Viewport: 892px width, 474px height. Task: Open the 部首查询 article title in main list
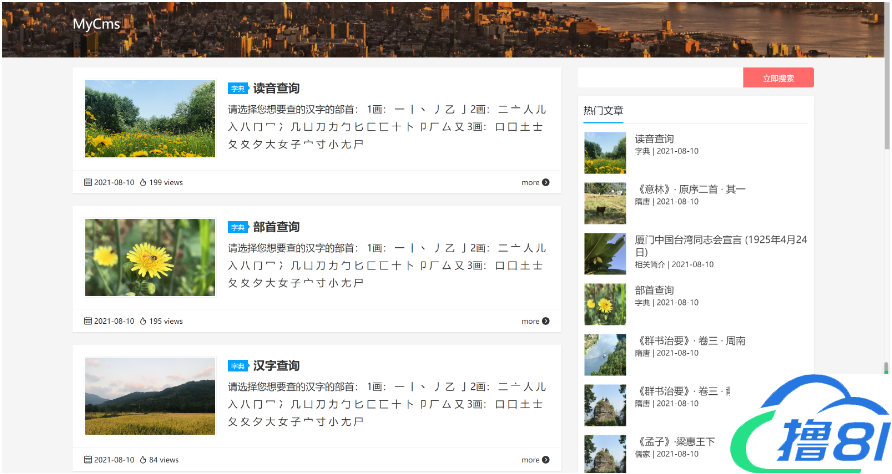[276, 227]
